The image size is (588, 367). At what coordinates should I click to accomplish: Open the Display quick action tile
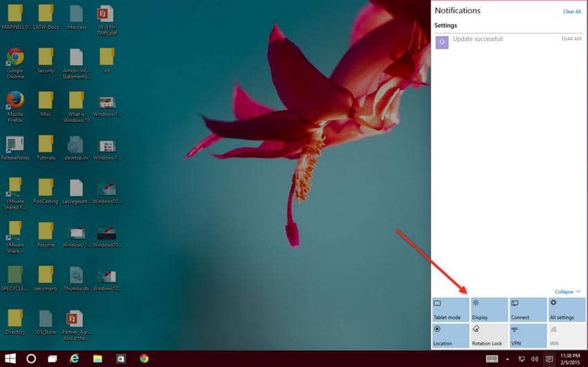(489, 310)
